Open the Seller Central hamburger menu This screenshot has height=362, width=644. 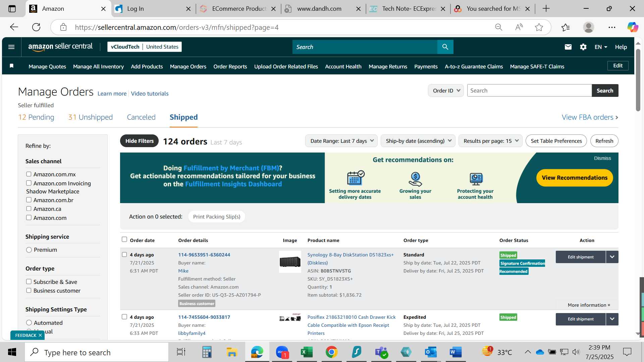click(11, 47)
